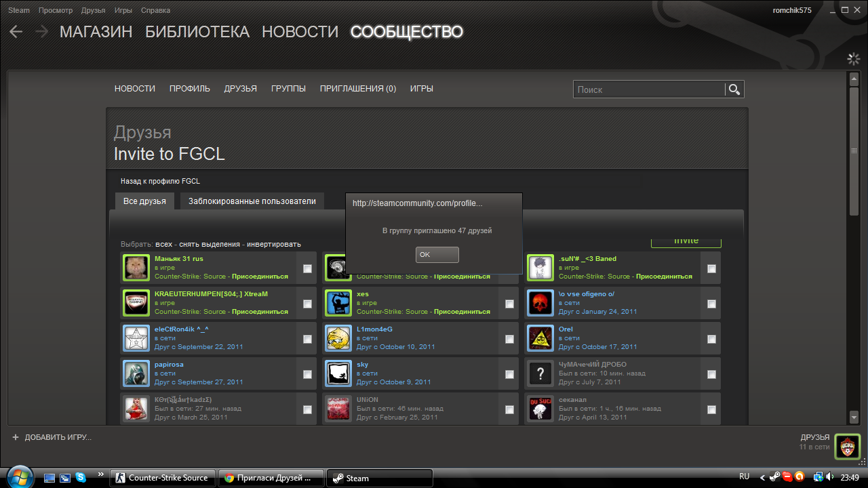Viewport: 868px width, 488px height.
Task: Open the ПРОФИЛЬ community section
Action: point(190,89)
